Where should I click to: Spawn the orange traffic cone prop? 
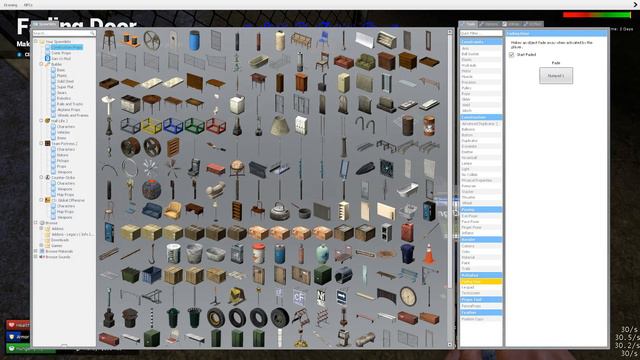click(429, 253)
